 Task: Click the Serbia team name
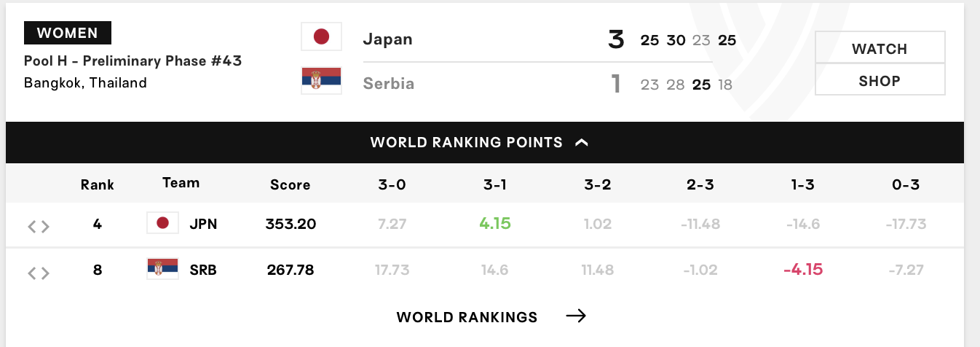click(x=389, y=83)
